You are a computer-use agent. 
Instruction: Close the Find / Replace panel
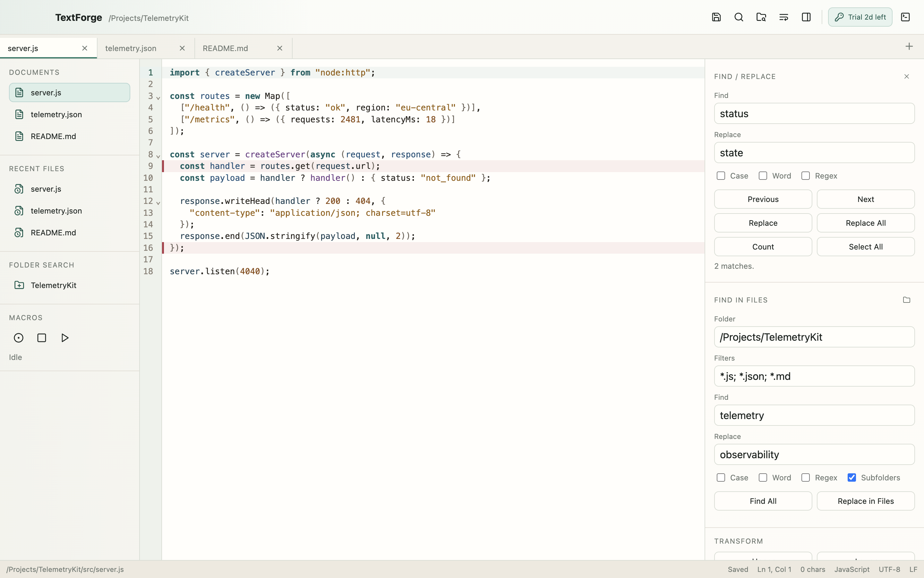(x=906, y=76)
